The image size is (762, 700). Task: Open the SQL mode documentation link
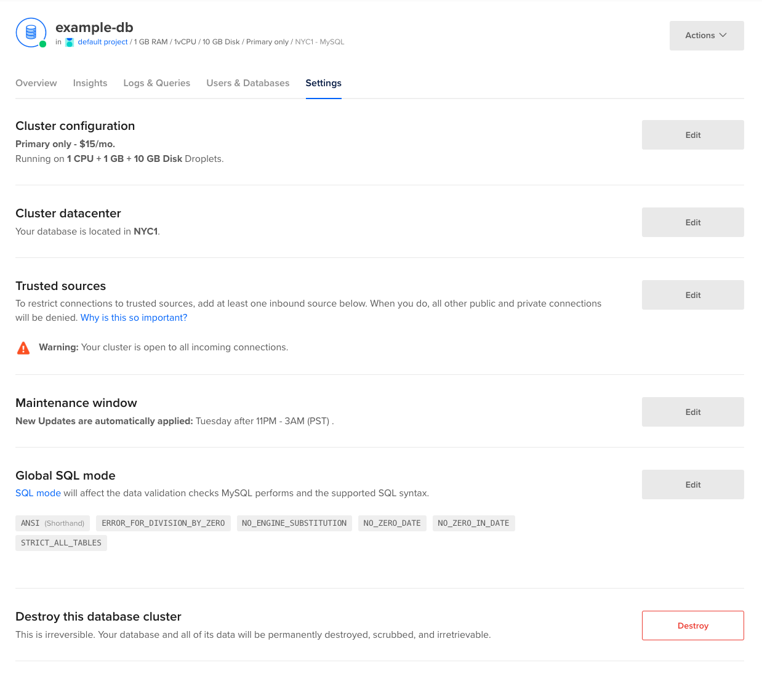tap(38, 493)
